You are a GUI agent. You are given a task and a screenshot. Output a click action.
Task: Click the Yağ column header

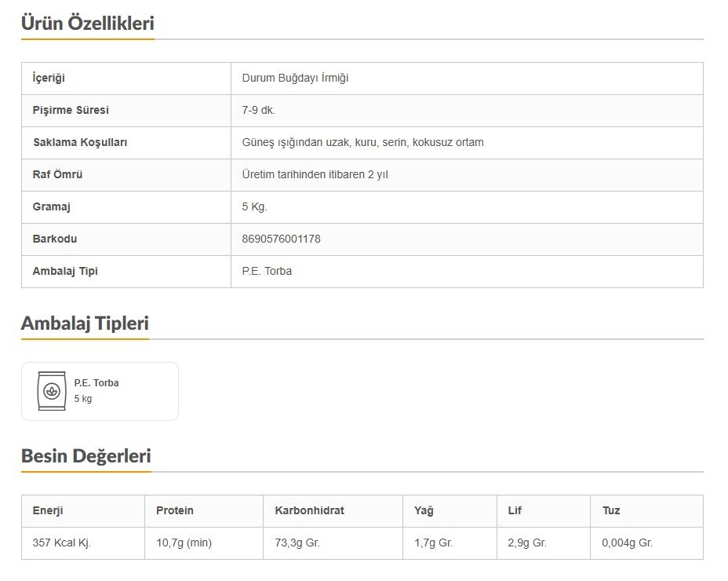[424, 510]
